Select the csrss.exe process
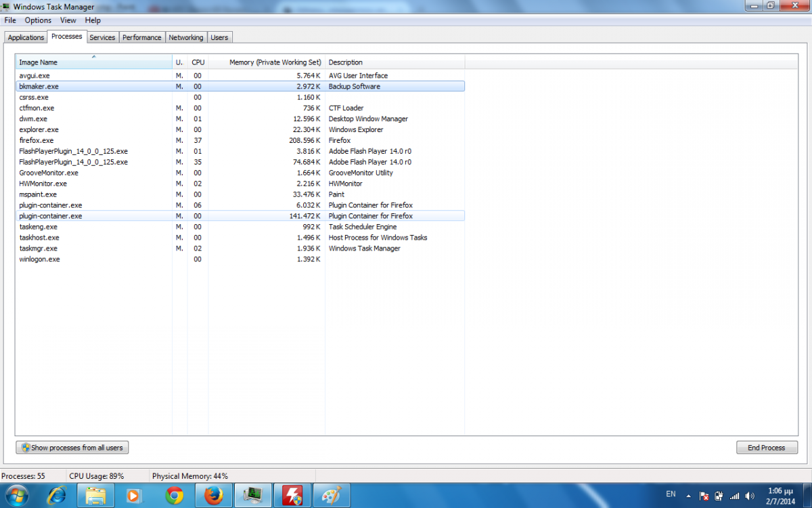This screenshot has height=508, width=812. point(240,98)
